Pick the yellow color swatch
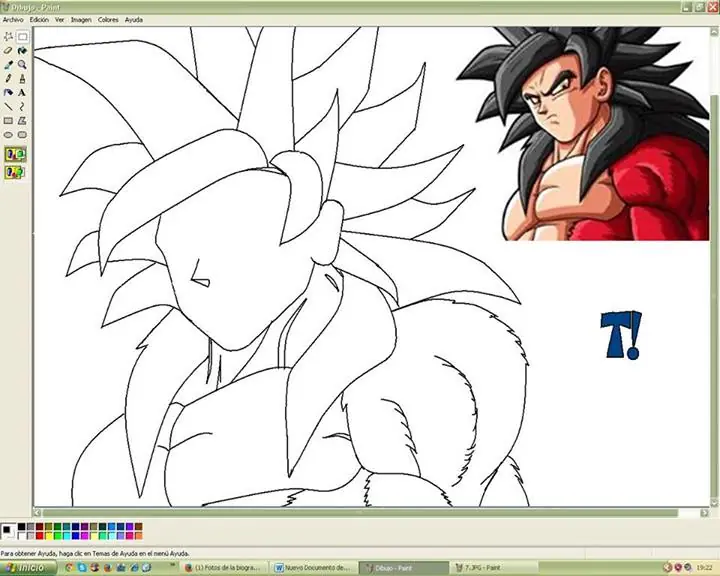Image resolution: width=720 pixels, height=576 pixels. pyautogui.click(x=49, y=536)
